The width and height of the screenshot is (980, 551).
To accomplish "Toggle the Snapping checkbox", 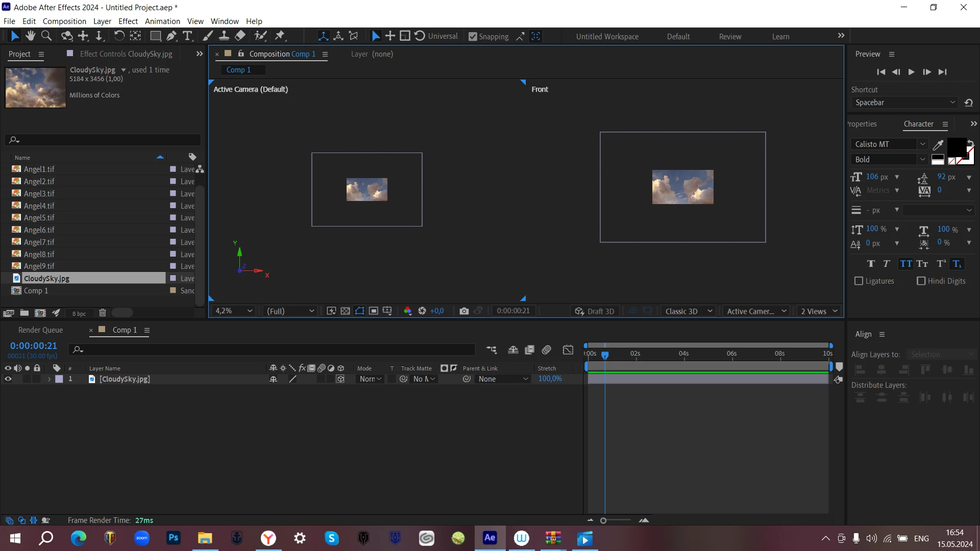I will [473, 37].
